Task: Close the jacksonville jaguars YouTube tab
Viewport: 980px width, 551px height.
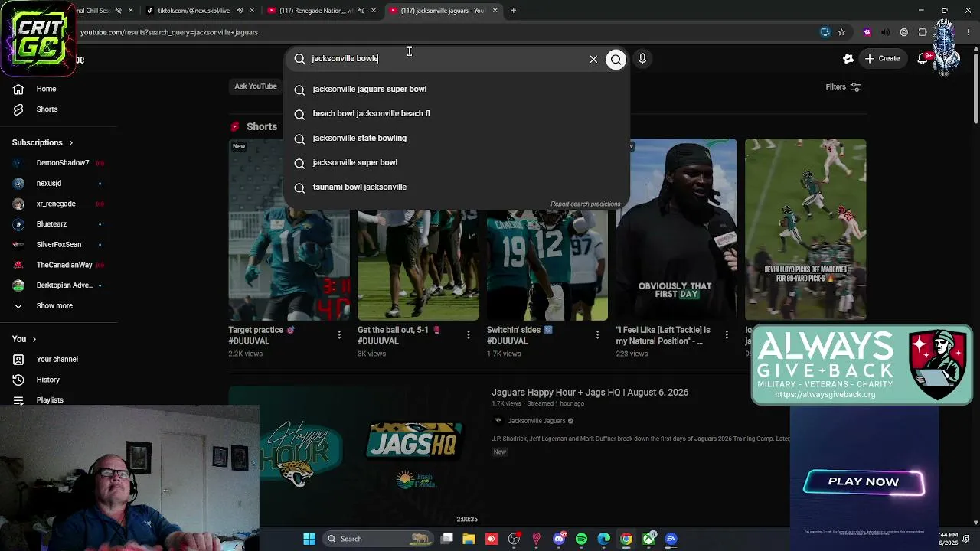Action: (495, 11)
